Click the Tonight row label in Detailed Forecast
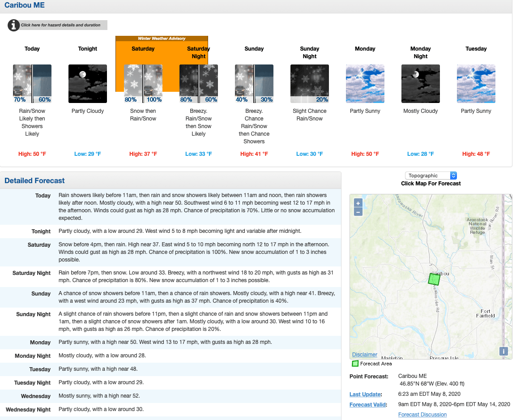The height and width of the screenshot is (420, 516). (41, 231)
